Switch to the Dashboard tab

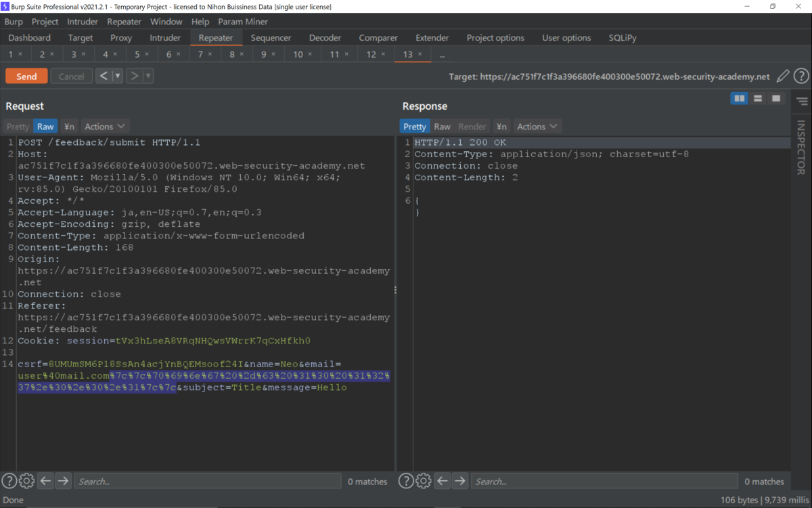click(x=30, y=38)
